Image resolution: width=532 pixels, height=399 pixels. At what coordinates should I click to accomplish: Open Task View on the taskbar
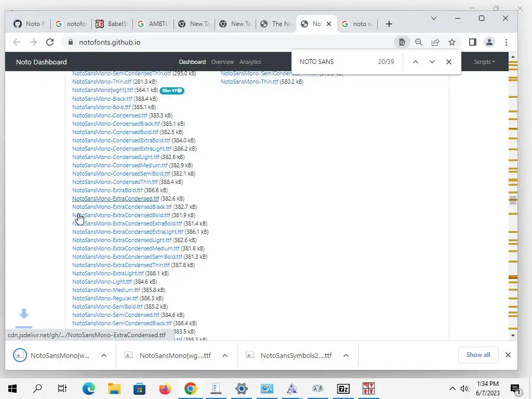(62, 389)
